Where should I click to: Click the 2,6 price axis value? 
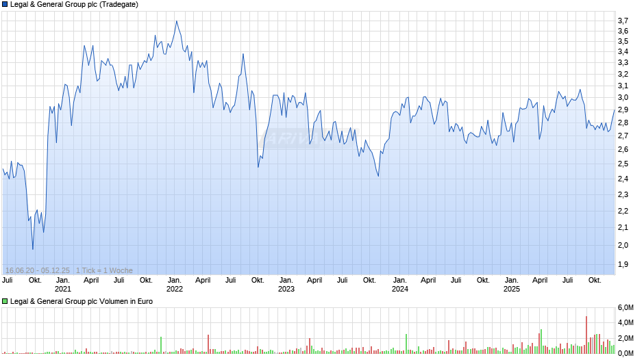[623, 149]
